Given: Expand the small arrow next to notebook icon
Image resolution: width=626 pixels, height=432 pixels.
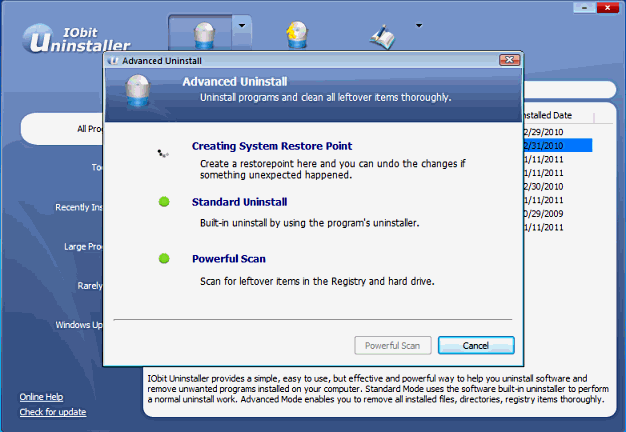Looking at the screenshot, I should (419, 26).
